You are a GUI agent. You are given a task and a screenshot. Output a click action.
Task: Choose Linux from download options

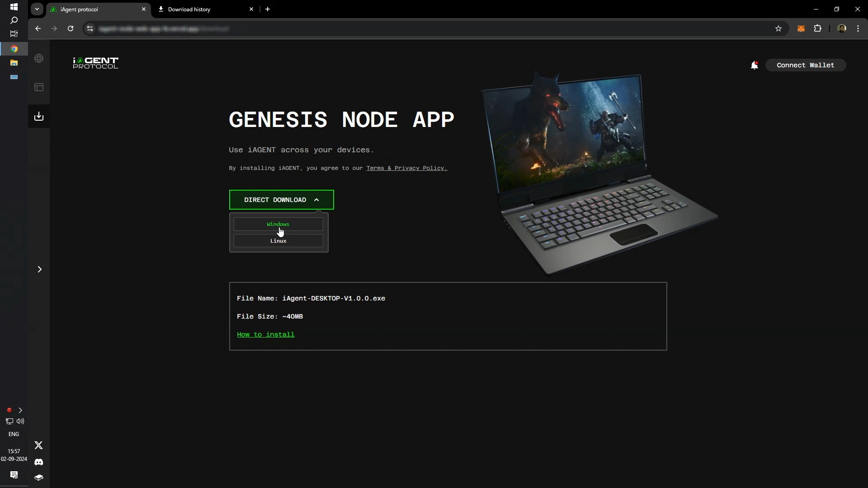pyautogui.click(x=278, y=241)
